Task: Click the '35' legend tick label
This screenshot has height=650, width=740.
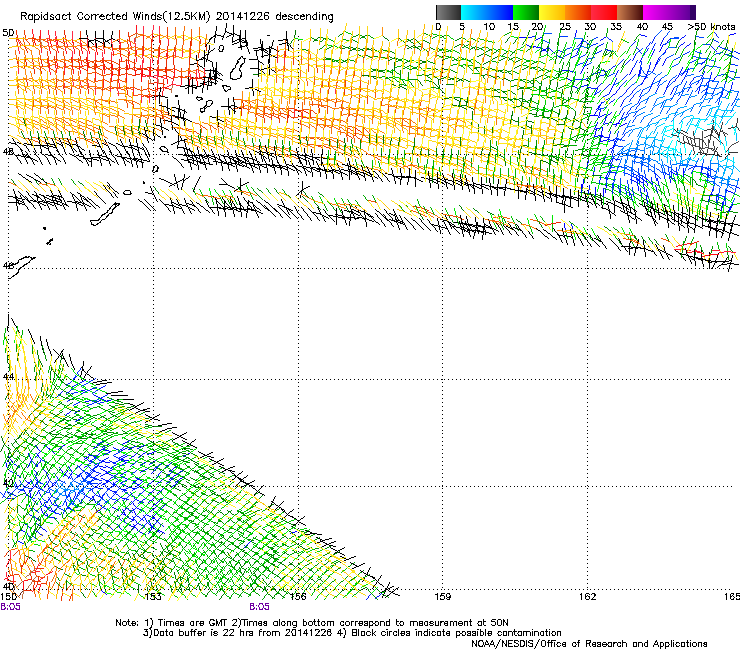Action: pos(616,27)
